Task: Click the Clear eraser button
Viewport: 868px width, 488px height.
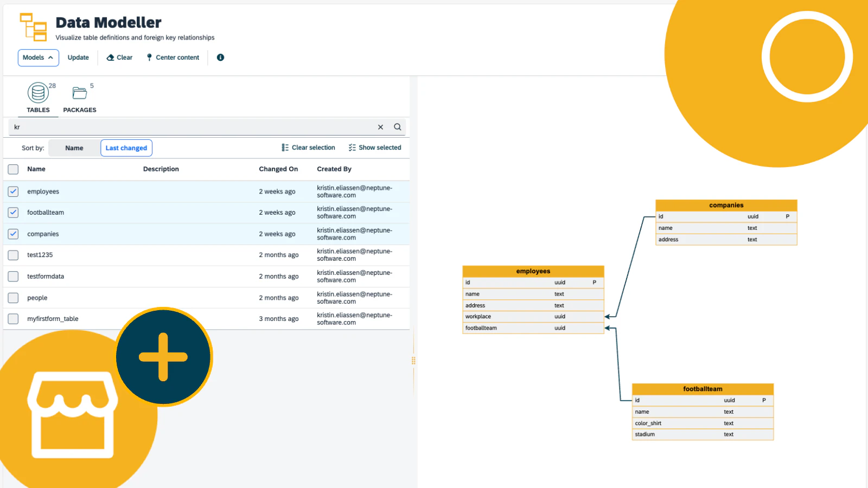Action: (119, 57)
